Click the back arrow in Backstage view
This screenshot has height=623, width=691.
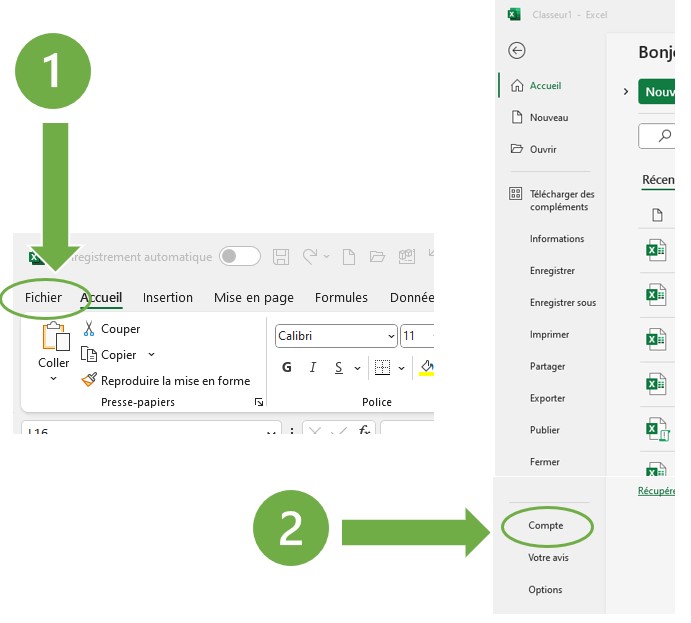click(x=517, y=51)
